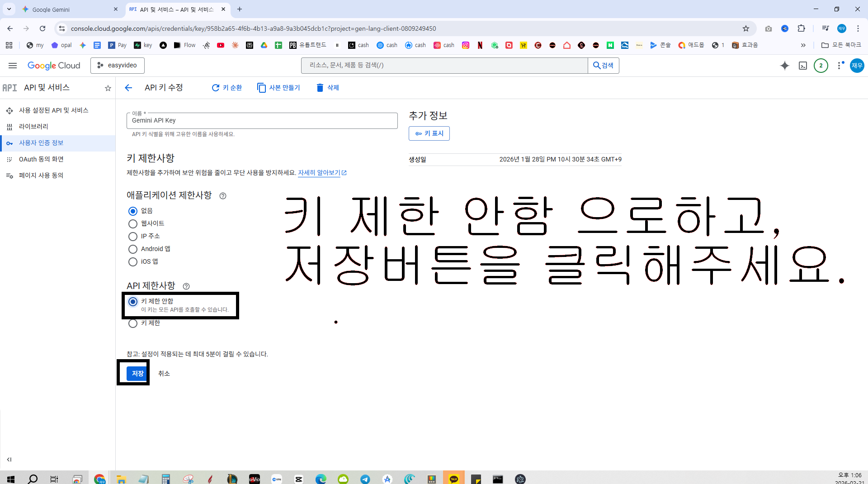
Task: Pin API 및 서비스 with the star icon
Action: point(108,88)
